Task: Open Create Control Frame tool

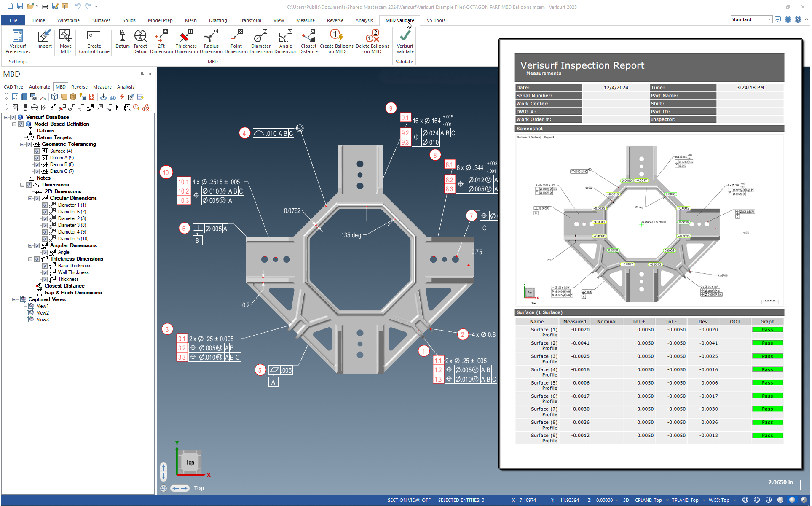Action: point(94,41)
